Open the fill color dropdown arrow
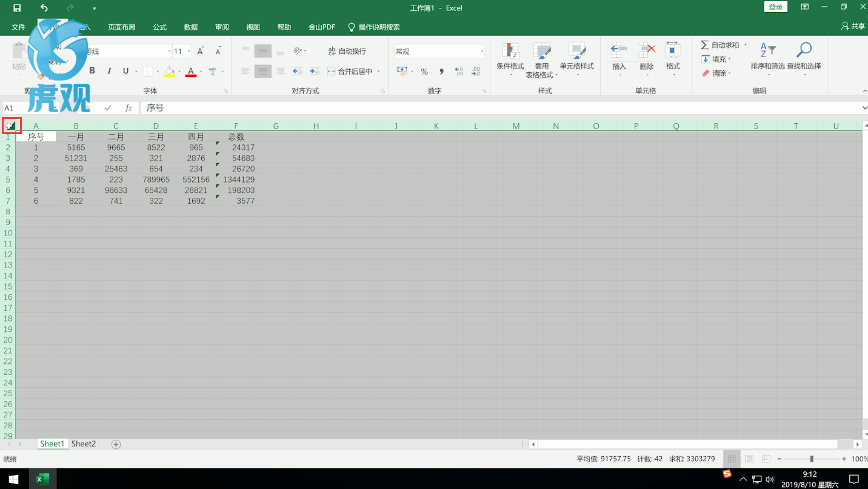 coord(179,72)
